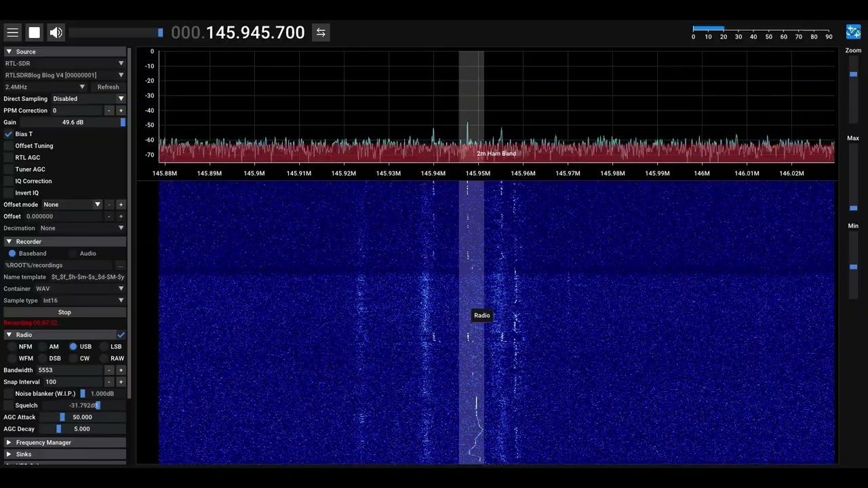
Task: Click the SDR++ logo icon
Action: 853,32
